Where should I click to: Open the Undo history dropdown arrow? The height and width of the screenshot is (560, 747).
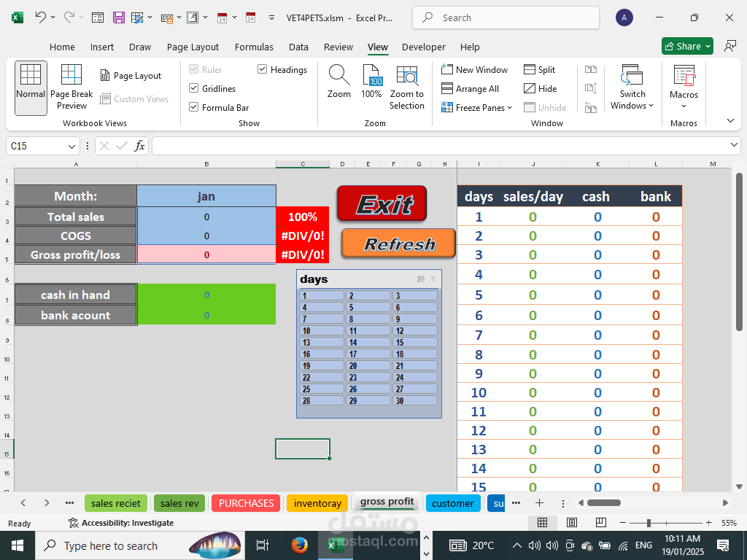pyautogui.click(x=53, y=17)
